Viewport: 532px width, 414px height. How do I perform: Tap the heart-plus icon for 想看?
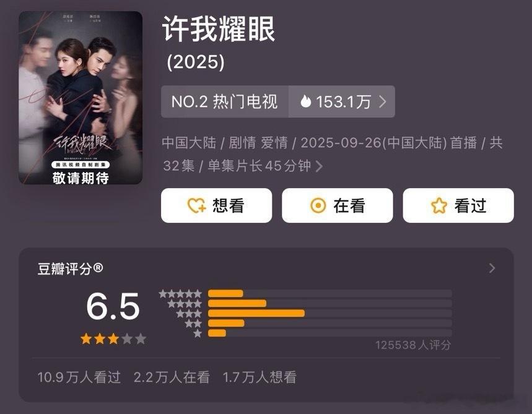click(196, 205)
